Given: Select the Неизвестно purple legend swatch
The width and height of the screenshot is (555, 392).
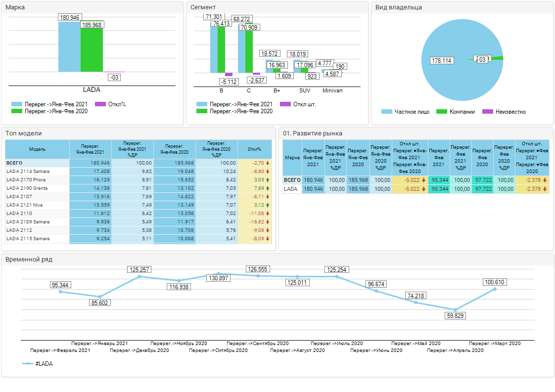Looking at the screenshot, I should (487, 112).
